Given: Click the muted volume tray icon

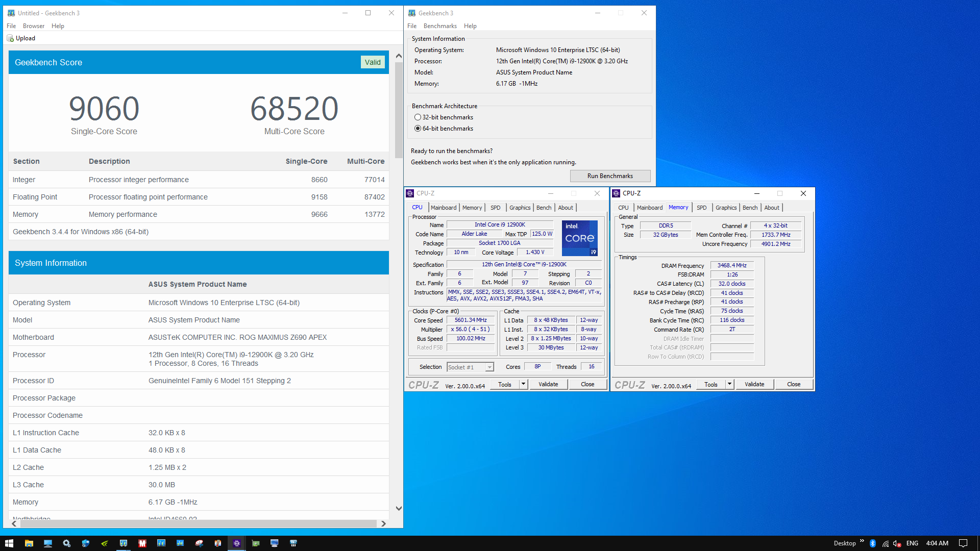Looking at the screenshot, I should [897, 543].
